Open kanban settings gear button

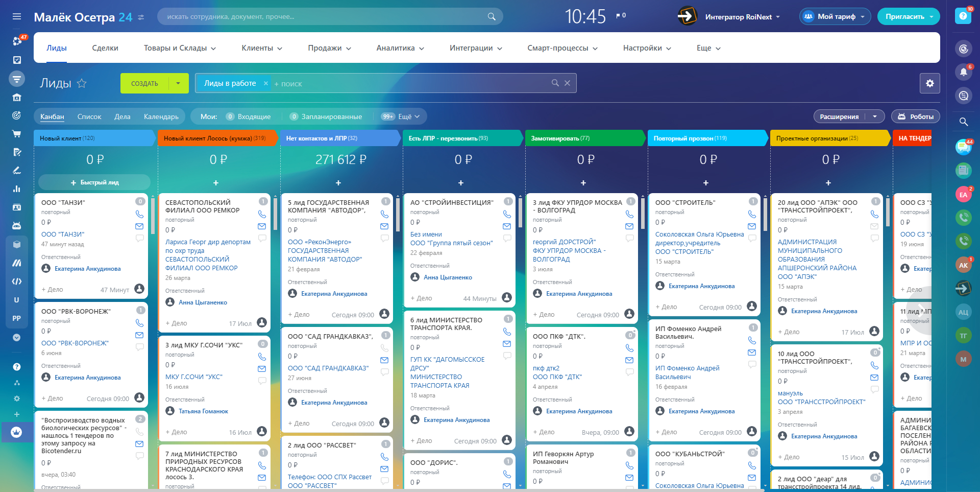(x=929, y=83)
